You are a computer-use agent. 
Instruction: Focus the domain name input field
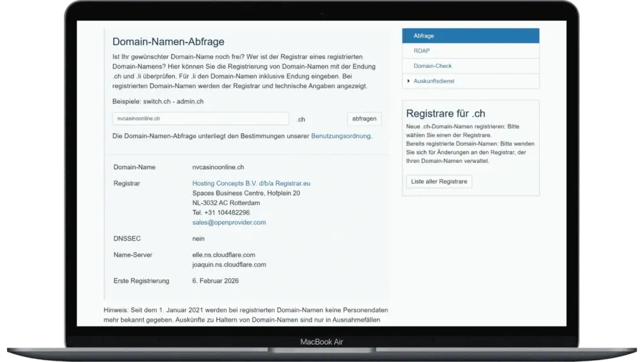point(201,119)
